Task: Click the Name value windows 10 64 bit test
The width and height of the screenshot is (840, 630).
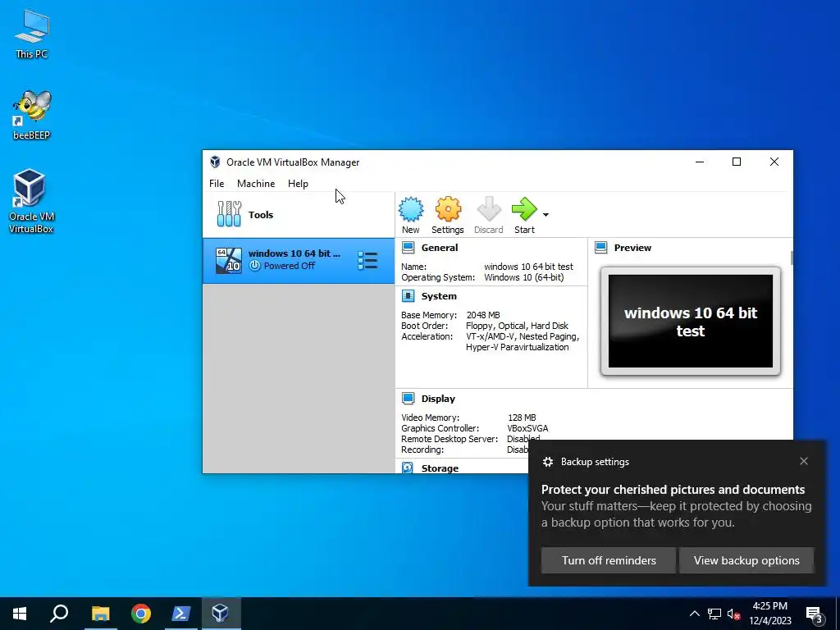Action: pyautogui.click(x=529, y=267)
